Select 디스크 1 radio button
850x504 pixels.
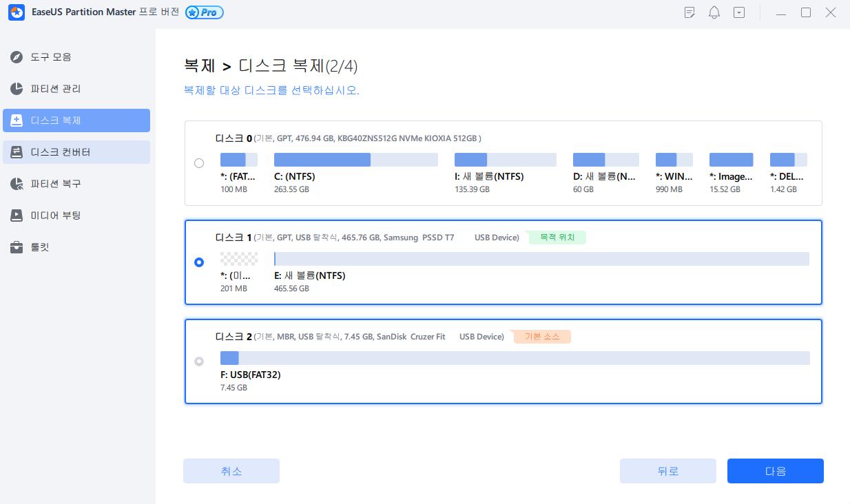tap(200, 262)
